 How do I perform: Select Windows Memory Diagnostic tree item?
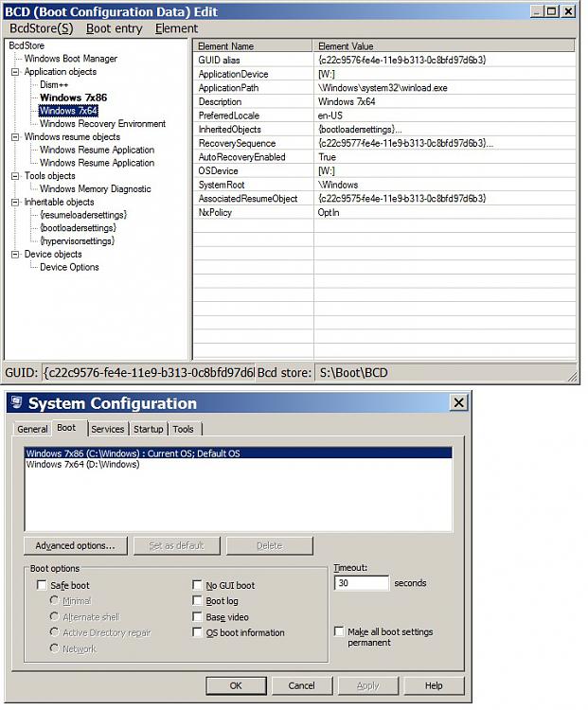point(95,188)
